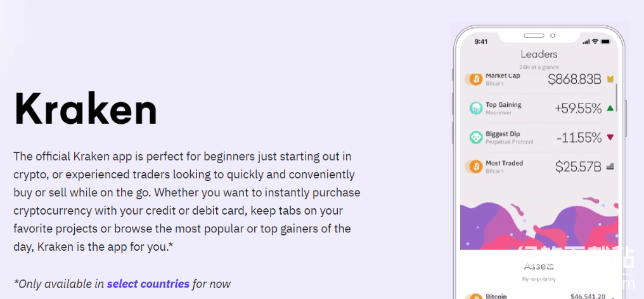Click the +59.55% top gaining value

click(578, 109)
